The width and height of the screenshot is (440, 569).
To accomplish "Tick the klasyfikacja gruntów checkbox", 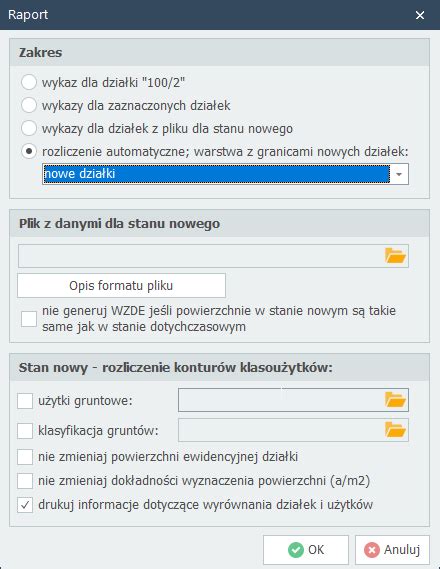I will click(25, 431).
